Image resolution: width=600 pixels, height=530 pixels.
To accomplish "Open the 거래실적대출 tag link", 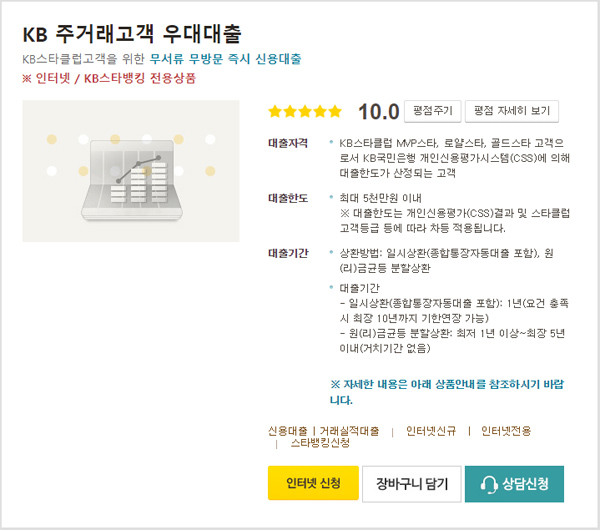I will tap(349, 431).
